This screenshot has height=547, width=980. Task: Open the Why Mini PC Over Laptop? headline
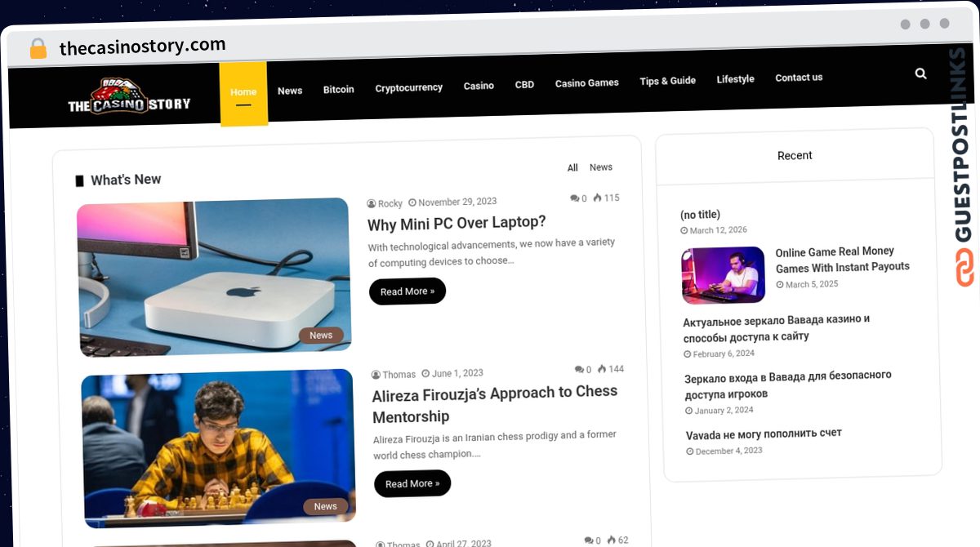(x=457, y=223)
